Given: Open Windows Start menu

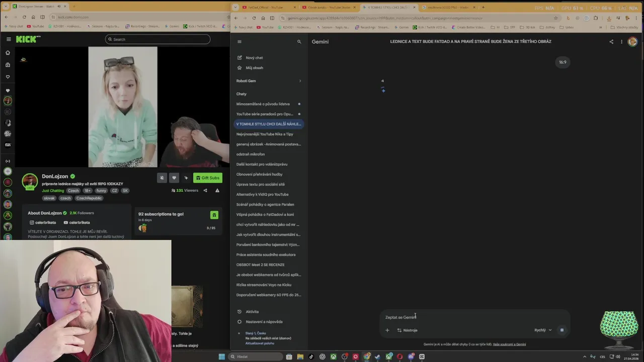Looking at the screenshot, I should tap(221, 357).
